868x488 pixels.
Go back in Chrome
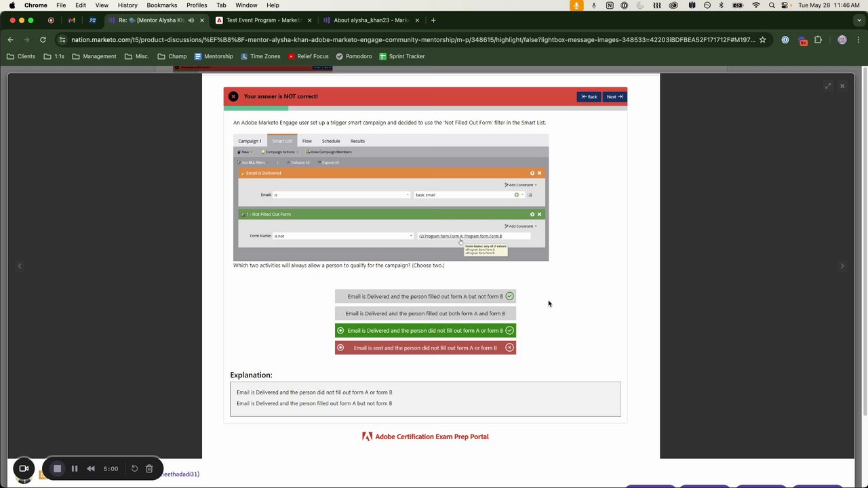pyautogui.click(x=10, y=40)
